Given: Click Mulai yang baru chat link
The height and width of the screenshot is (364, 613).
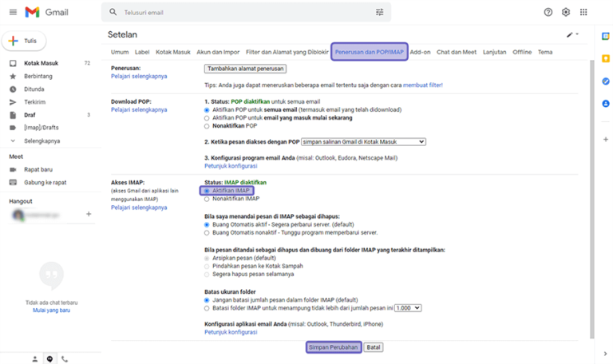Looking at the screenshot, I should pyautogui.click(x=51, y=310).
